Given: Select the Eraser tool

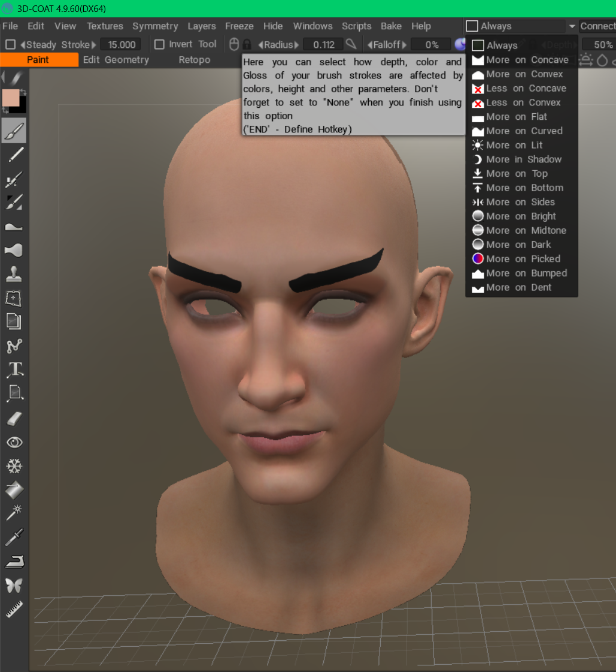Looking at the screenshot, I should pos(14,419).
